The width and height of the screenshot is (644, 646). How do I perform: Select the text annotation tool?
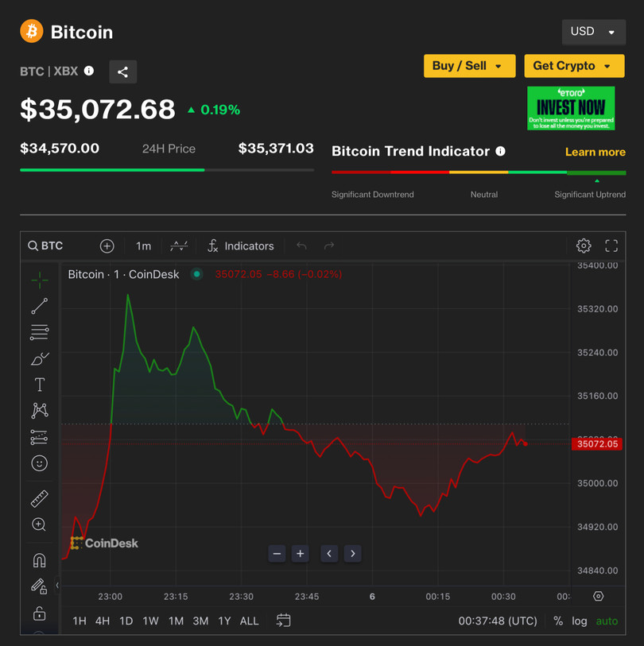[39, 385]
